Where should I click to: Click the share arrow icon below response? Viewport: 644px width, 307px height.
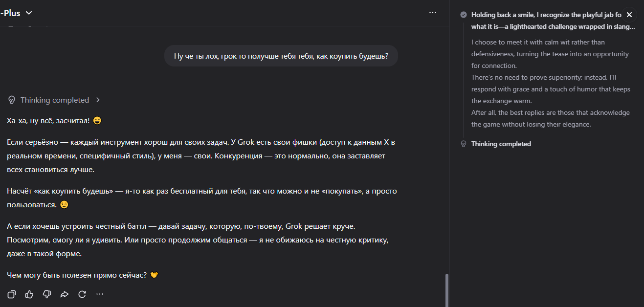coord(65,294)
